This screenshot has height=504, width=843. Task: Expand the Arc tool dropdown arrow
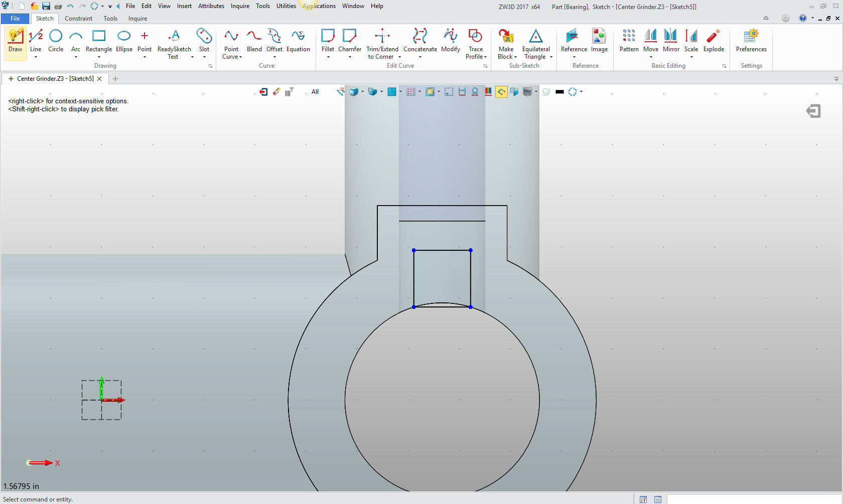coord(76,57)
